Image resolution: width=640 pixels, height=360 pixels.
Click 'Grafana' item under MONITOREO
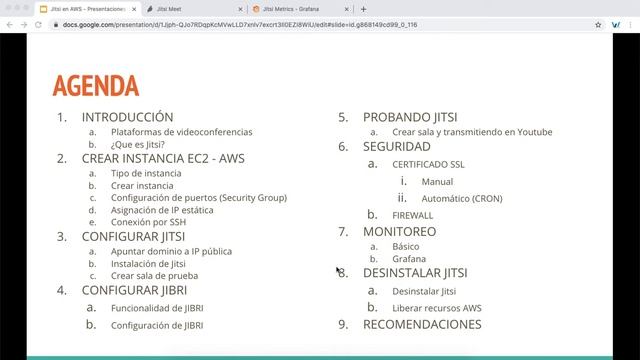click(x=409, y=259)
